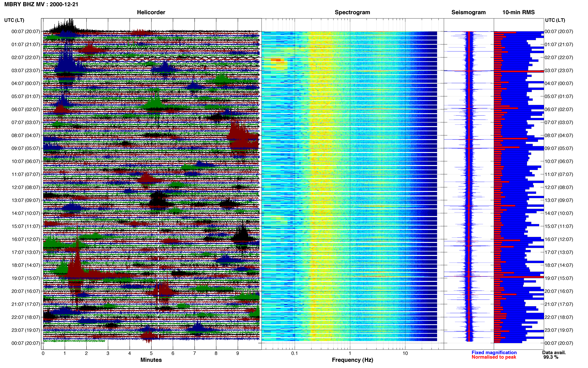Click the left 15:07 (11:07) time label
This screenshot has width=588, height=368.
click(x=26, y=226)
